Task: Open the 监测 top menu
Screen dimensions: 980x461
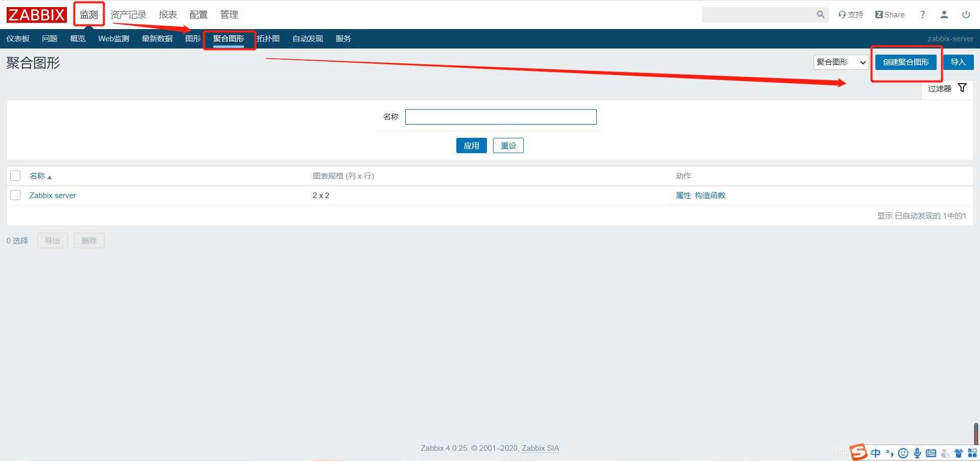Action: pyautogui.click(x=89, y=15)
